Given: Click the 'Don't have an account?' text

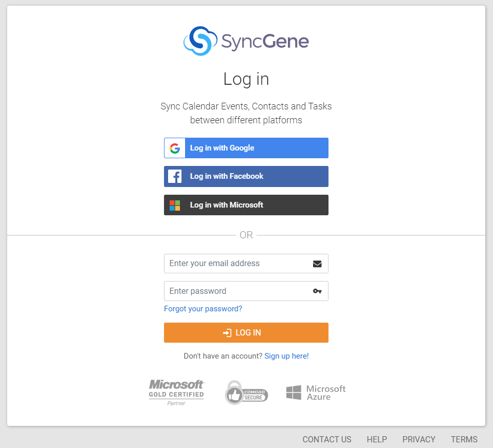Looking at the screenshot, I should tap(223, 356).
